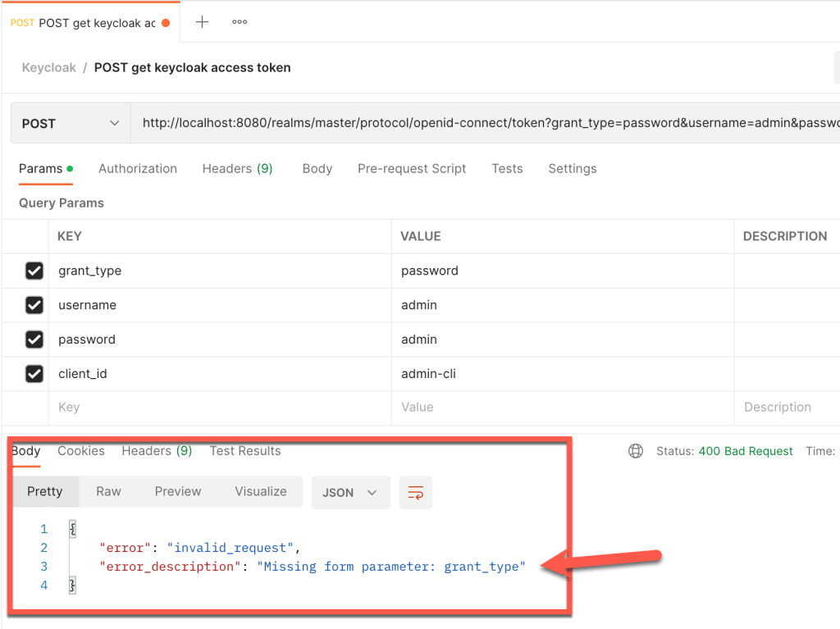Image resolution: width=840 pixels, height=629 pixels.
Task: Switch to Preview response view
Action: (x=178, y=491)
